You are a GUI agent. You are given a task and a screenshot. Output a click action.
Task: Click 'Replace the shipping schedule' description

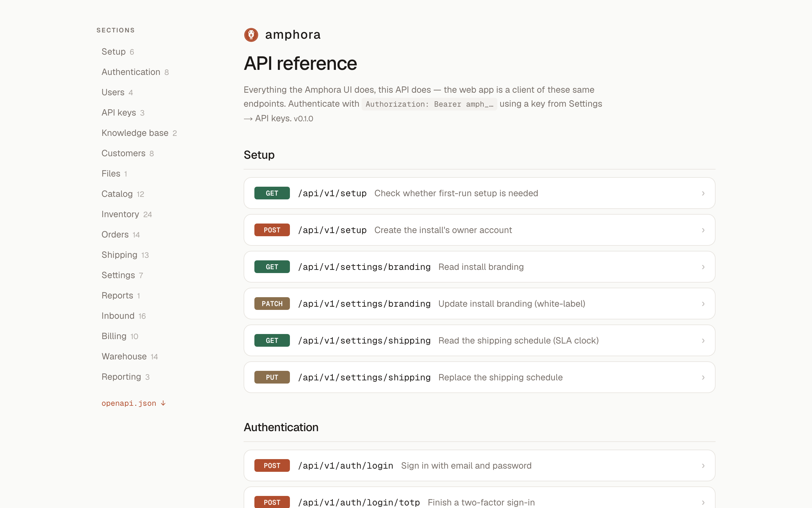[500, 377]
